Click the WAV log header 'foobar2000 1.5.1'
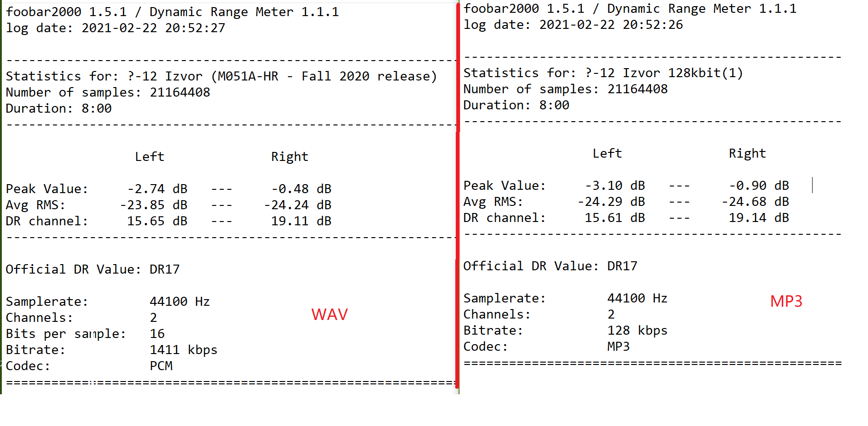This screenshot has width=868, height=426. coord(66,12)
